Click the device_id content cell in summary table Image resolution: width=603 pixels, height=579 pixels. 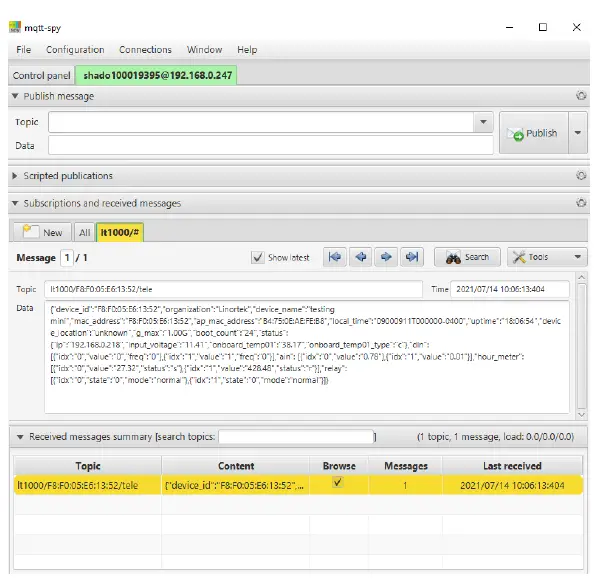(x=235, y=485)
